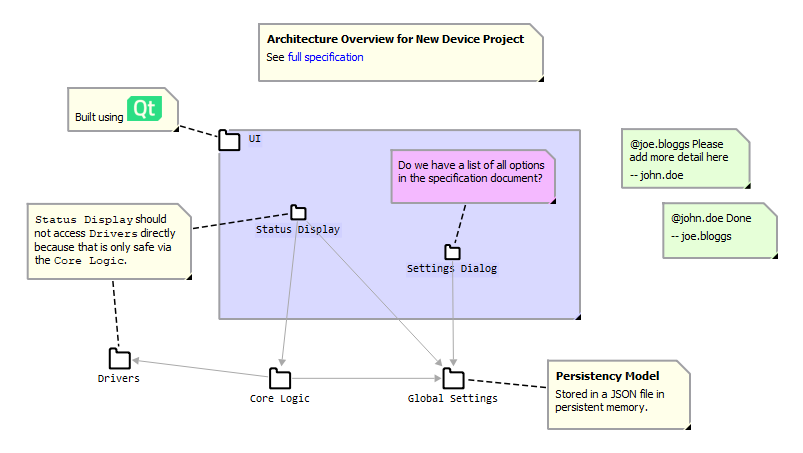Click the Core Logic folder icon
The width and height of the screenshot is (803, 453).
[x=280, y=379]
